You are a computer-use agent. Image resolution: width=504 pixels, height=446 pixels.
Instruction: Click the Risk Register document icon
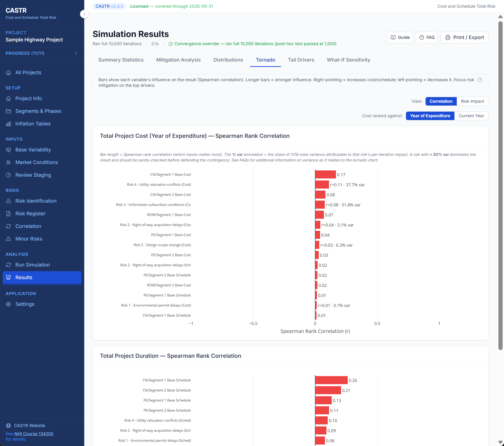[8, 213]
